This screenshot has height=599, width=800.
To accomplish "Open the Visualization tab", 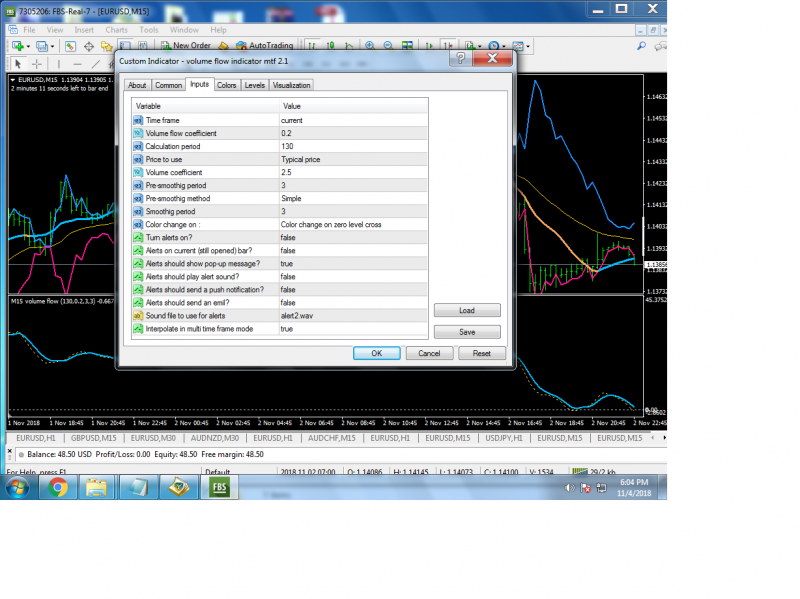I will 291,86.
